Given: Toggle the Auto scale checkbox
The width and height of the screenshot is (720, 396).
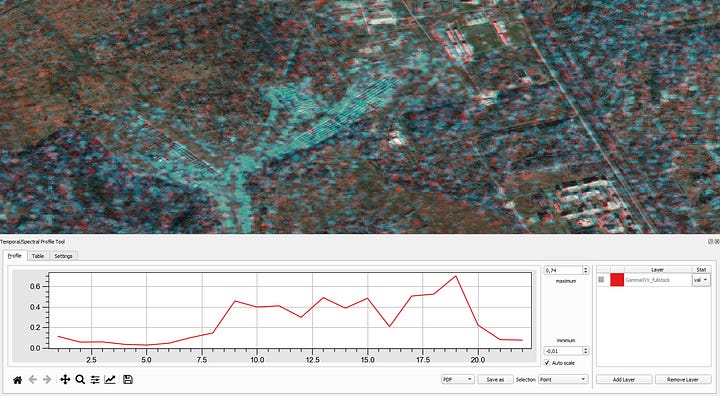Looking at the screenshot, I should [x=547, y=363].
